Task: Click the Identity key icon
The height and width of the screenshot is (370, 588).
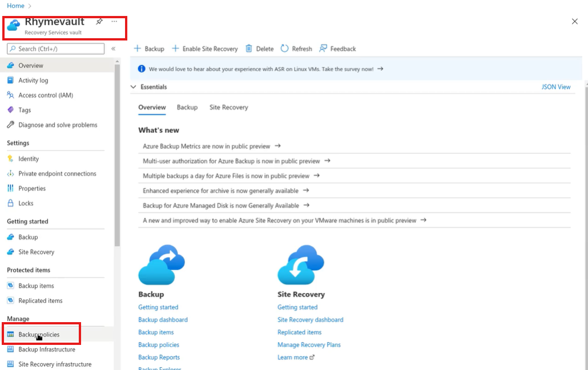Action: pyautogui.click(x=10, y=158)
